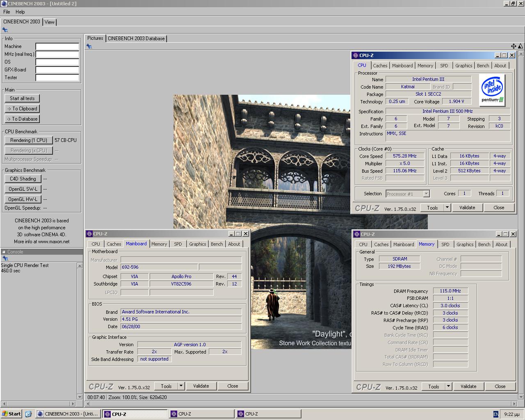The height and width of the screenshot is (420, 525).
Task: Click the CINEBENCH title bar app icon
Action: (4, 4)
